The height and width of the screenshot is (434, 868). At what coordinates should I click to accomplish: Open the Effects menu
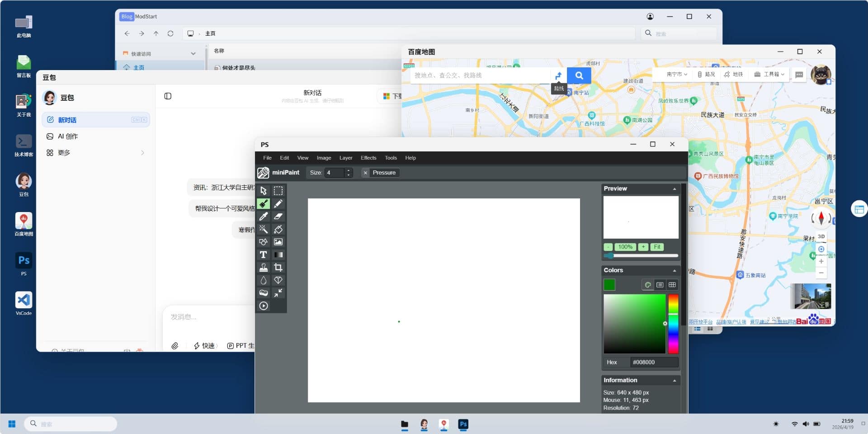(x=368, y=158)
